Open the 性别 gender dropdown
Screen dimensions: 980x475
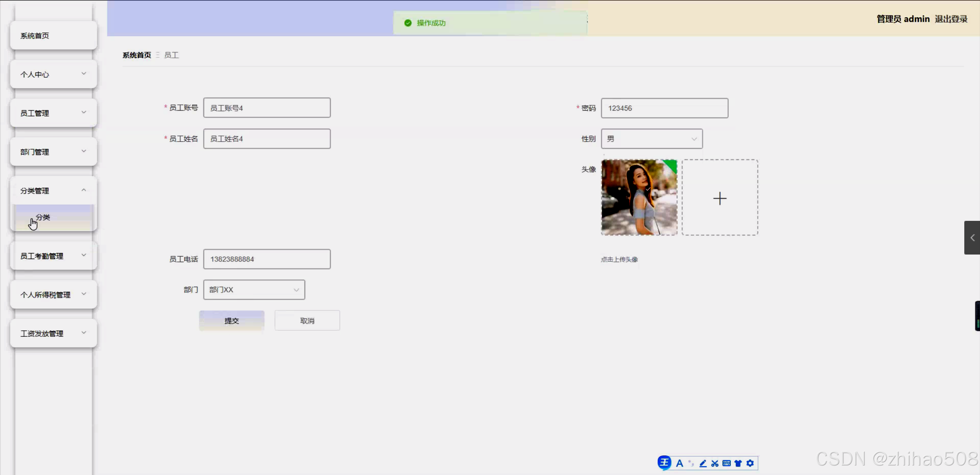(651, 139)
